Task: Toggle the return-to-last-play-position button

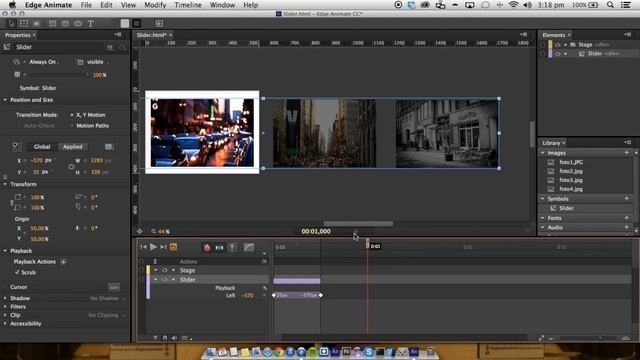Action: click(x=173, y=247)
